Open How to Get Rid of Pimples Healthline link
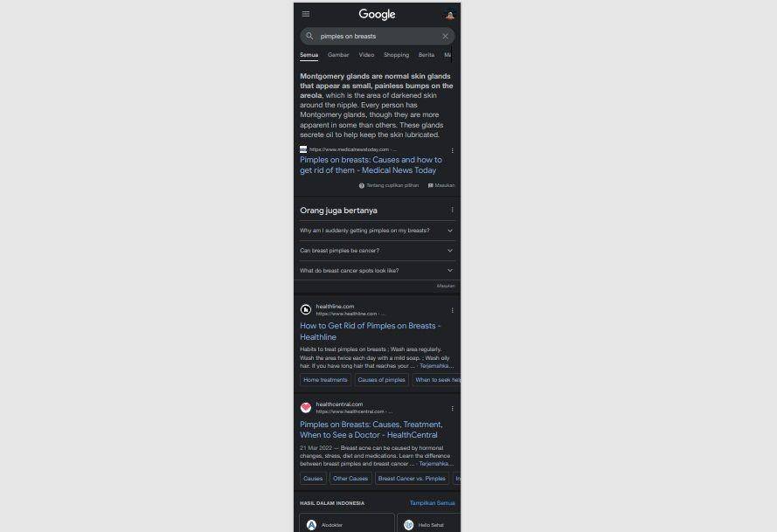This screenshot has width=777, height=532. (370, 331)
